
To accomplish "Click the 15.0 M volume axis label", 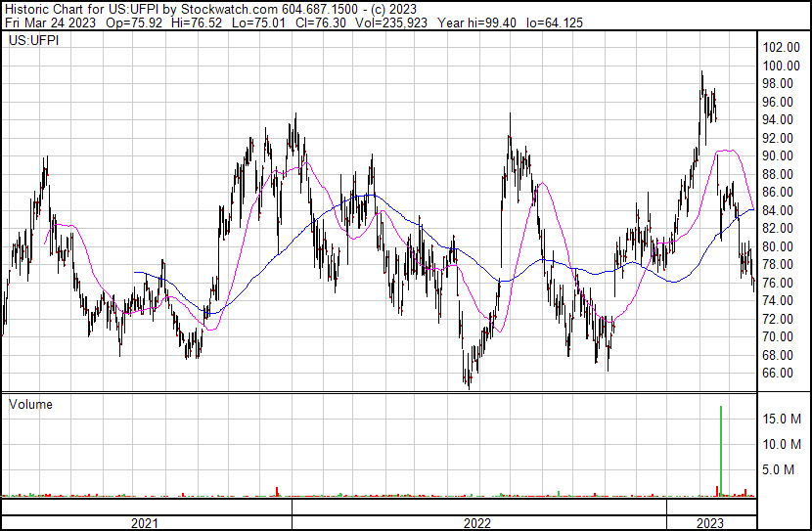I will [784, 419].
